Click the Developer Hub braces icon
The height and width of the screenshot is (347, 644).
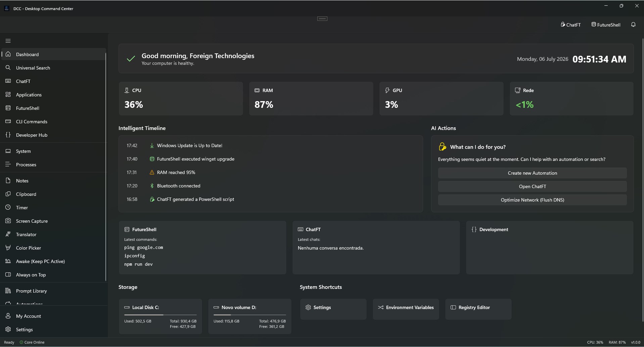tap(8, 135)
